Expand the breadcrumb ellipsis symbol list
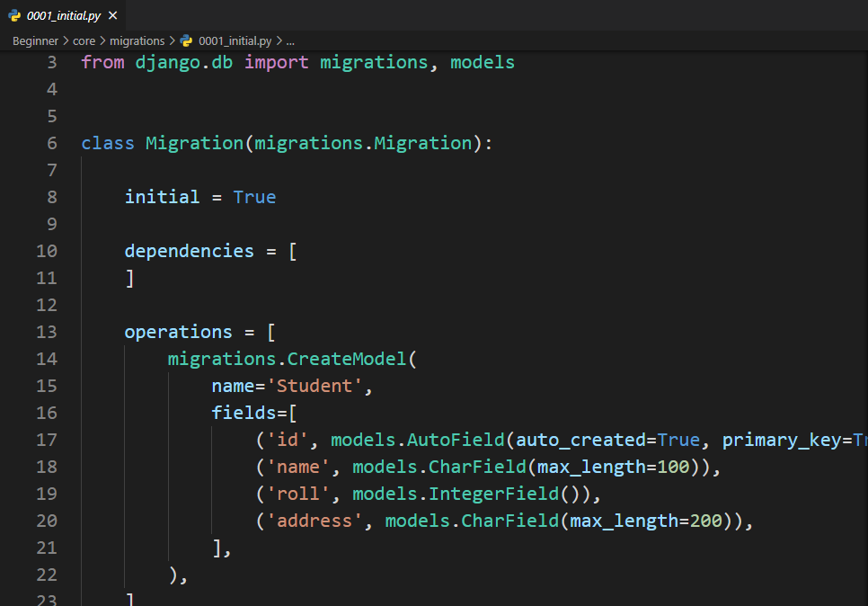The height and width of the screenshot is (606, 868). coord(290,41)
